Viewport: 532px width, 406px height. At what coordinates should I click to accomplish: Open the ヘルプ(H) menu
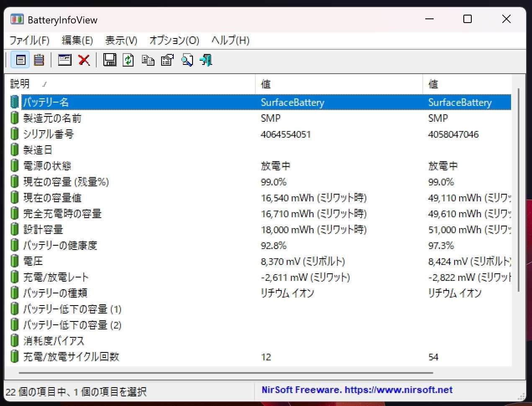pos(230,41)
